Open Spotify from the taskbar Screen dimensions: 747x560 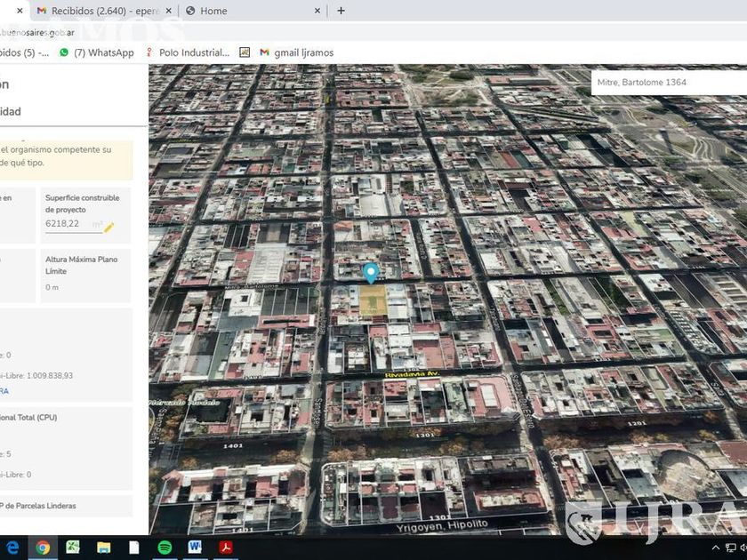[165, 548]
